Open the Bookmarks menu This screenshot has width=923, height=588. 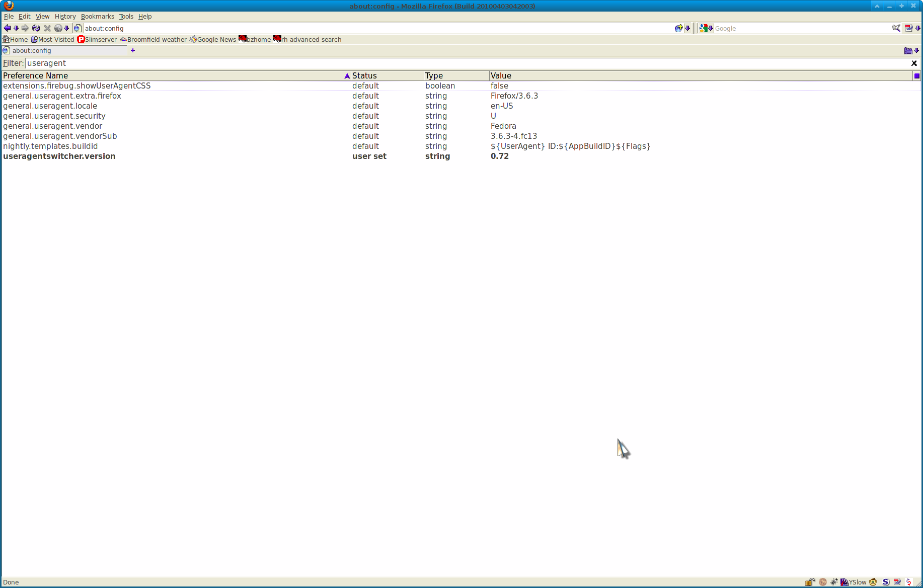[x=97, y=16]
